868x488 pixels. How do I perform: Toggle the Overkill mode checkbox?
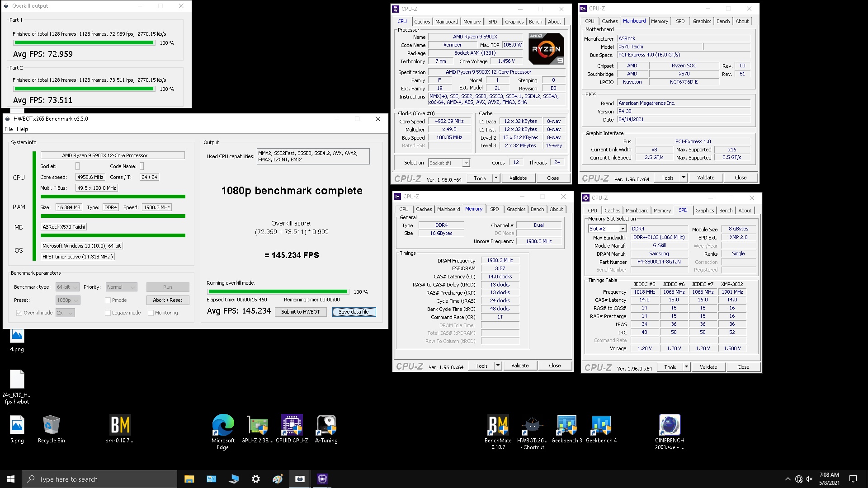coord(19,313)
